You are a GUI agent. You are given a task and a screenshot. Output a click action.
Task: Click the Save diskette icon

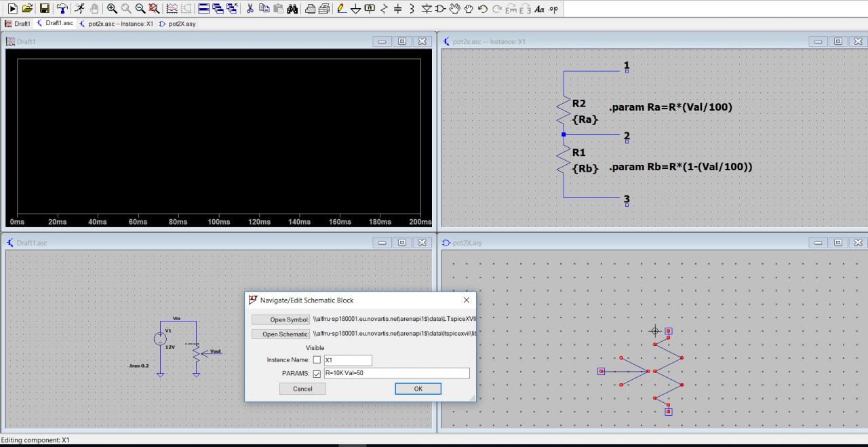point(44,9)
